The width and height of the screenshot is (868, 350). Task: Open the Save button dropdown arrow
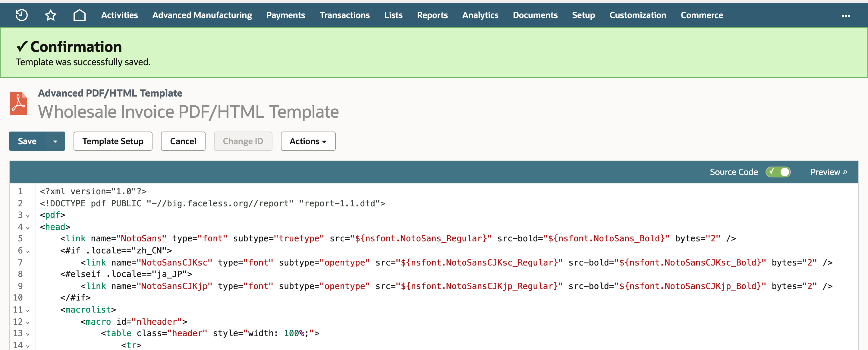pyautogui.click(x=55, y=141)
